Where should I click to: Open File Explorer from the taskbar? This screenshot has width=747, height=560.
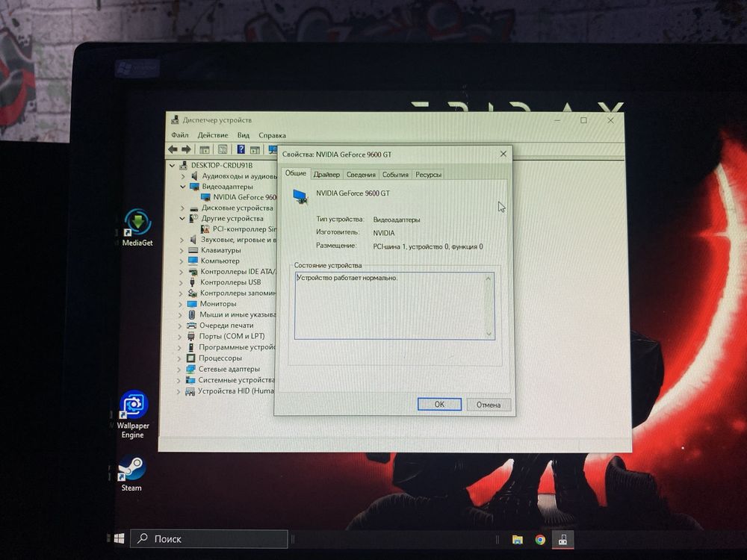coord(518,539)
